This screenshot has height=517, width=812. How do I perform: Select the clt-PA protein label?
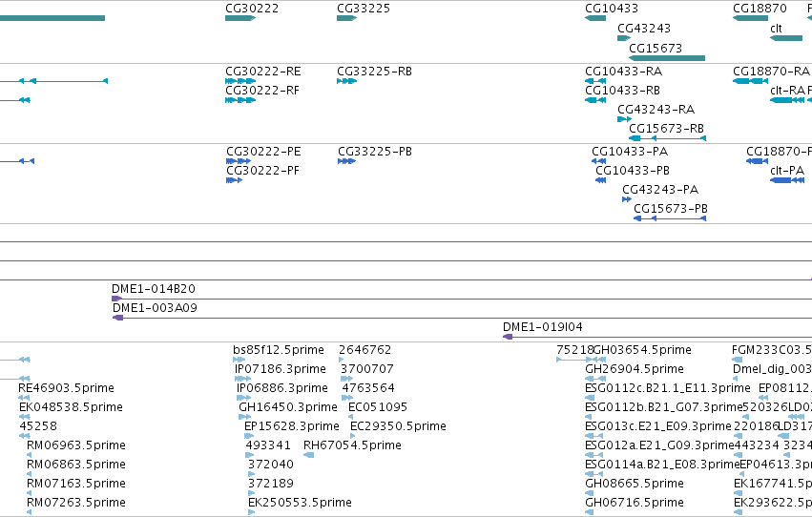pyautogui.click(x=787, y=171)
